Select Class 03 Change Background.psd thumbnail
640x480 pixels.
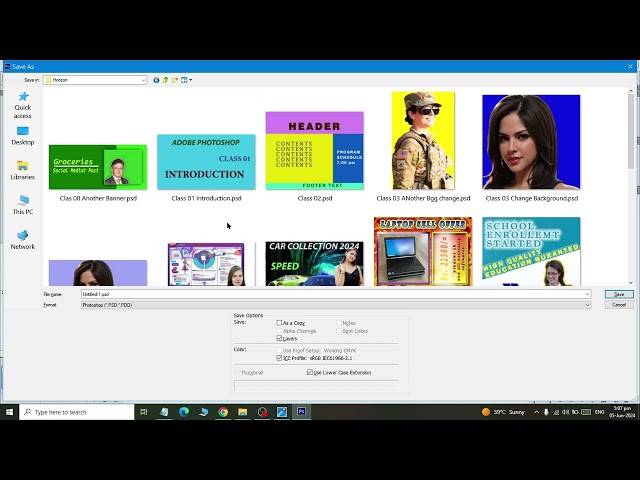(x=531, y=142)
